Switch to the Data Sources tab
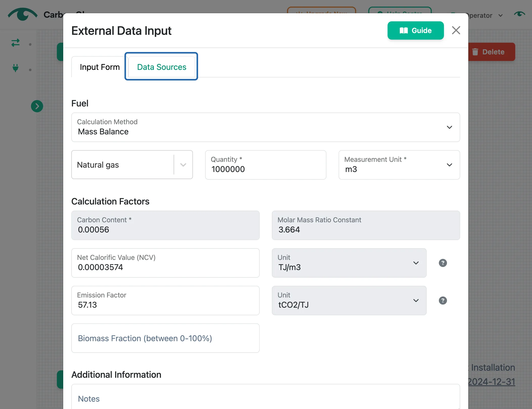The height and width of the screenshot is (409, 532). (162, 67)
